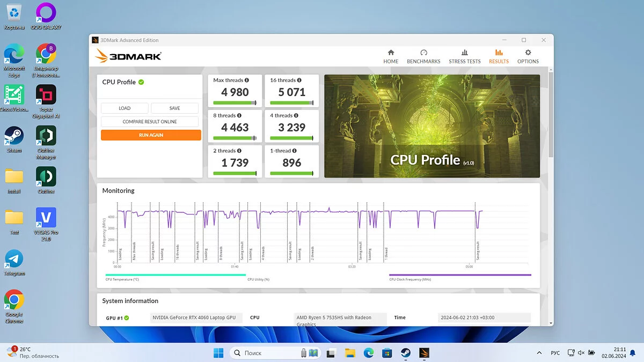The height and width of the screenshot is (362, 644).
Task: Switch to the RESULTS tab
Action: [x=499, y=56]
